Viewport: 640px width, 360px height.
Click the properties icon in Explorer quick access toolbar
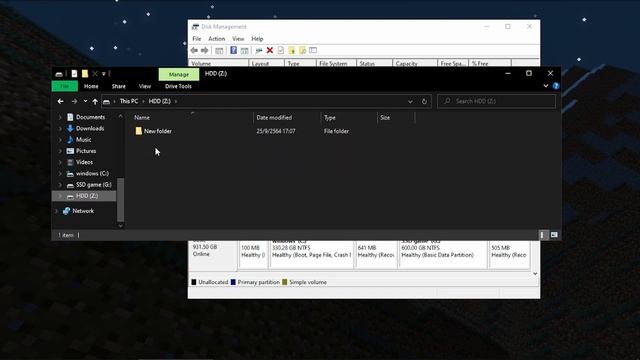click(74, 73)
